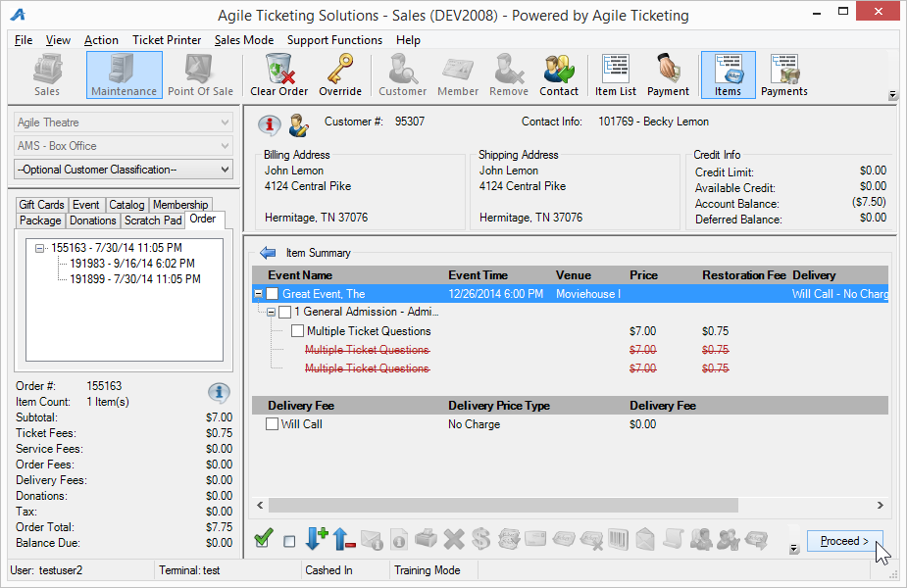Collapse the 1 General Admission row
The width and height of the screenshot is (907, 588).
(x=271, y=313)
